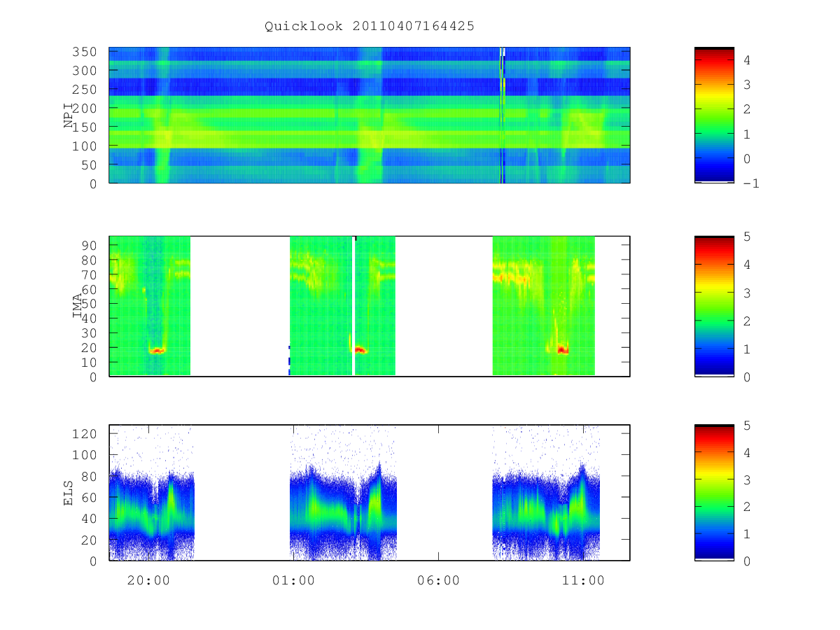Click the -1 label on NPI colorbar
The image size is (840, 630).
tap(751, 183)
